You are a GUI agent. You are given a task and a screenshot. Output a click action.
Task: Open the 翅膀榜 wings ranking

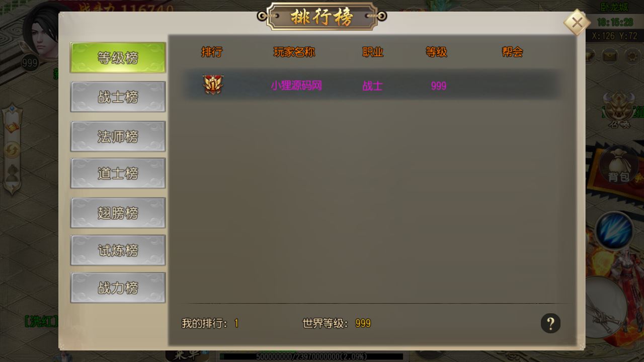click(x=118, y=213)
